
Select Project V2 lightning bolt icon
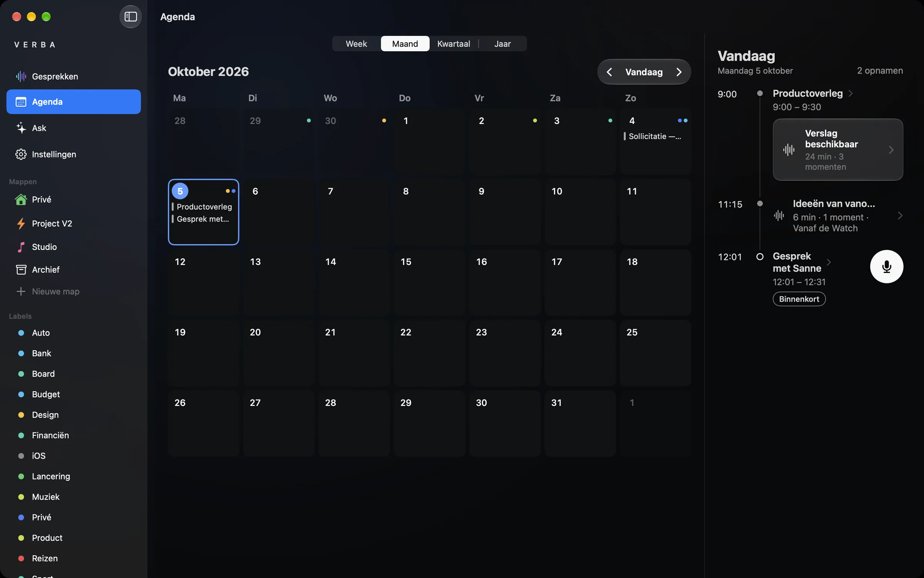coord(21,223)
